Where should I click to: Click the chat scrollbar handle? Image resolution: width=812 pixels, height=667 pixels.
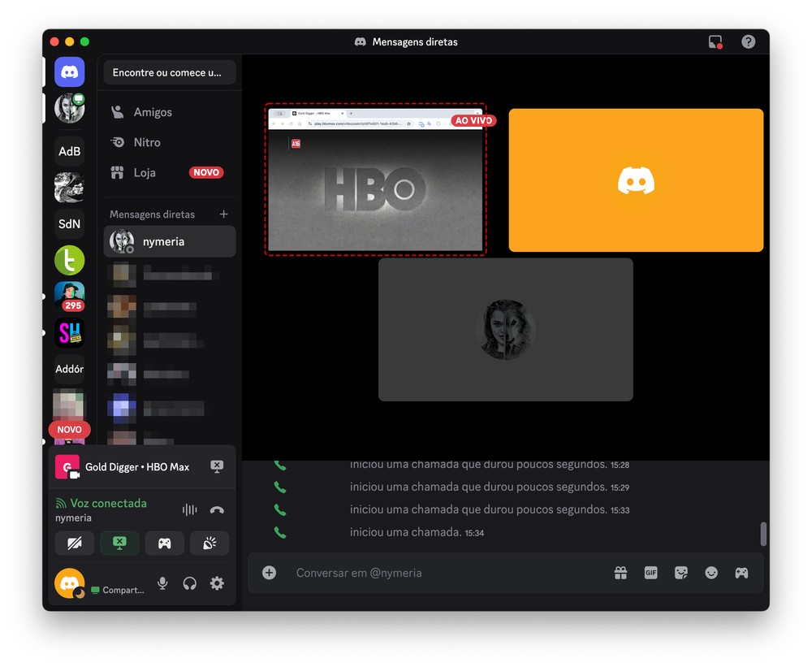tap(762, 534)
